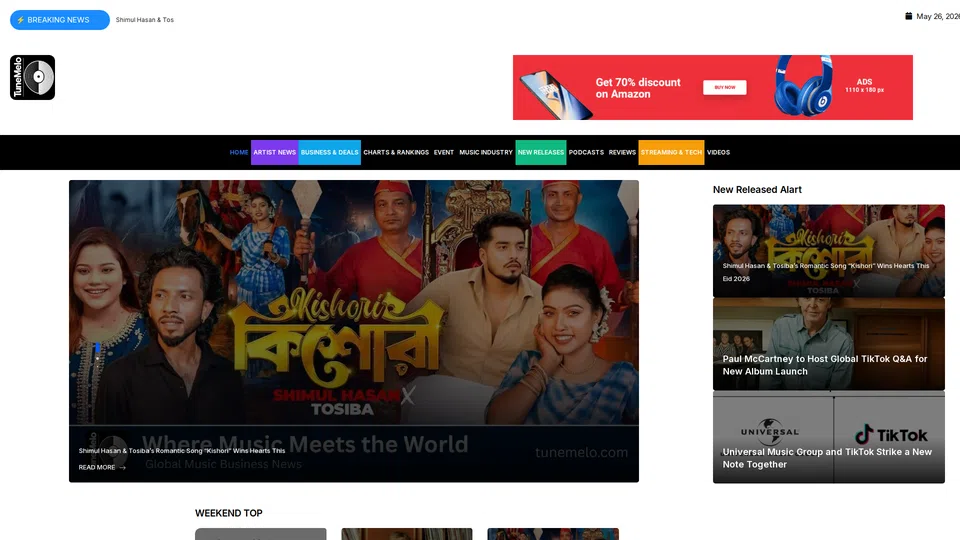Open the Kishori card in New Released Alart

pos(828,251)
